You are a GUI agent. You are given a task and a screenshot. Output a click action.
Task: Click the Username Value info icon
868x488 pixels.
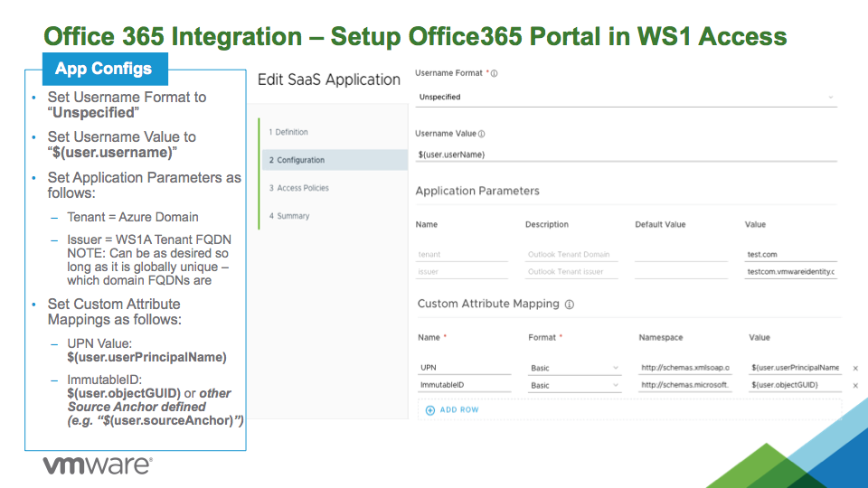[481, 134]
